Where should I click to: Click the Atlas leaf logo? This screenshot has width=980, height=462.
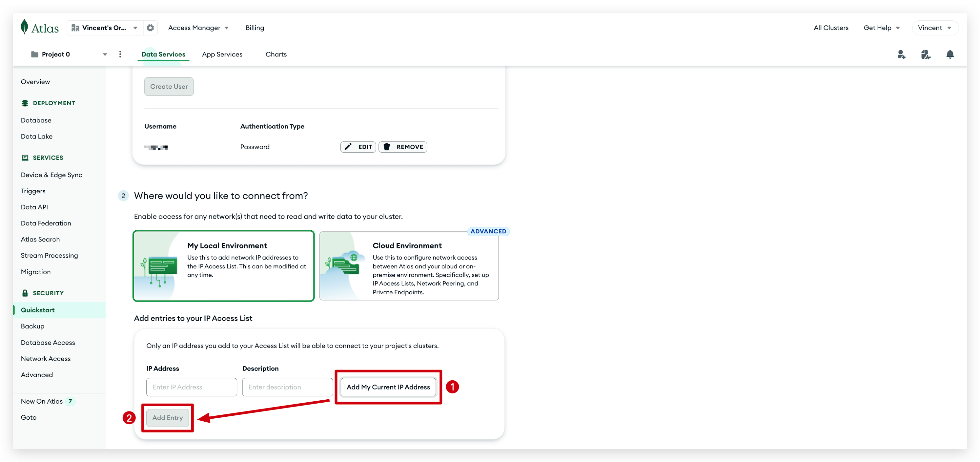pyautogui.click(x=24, y=27)
